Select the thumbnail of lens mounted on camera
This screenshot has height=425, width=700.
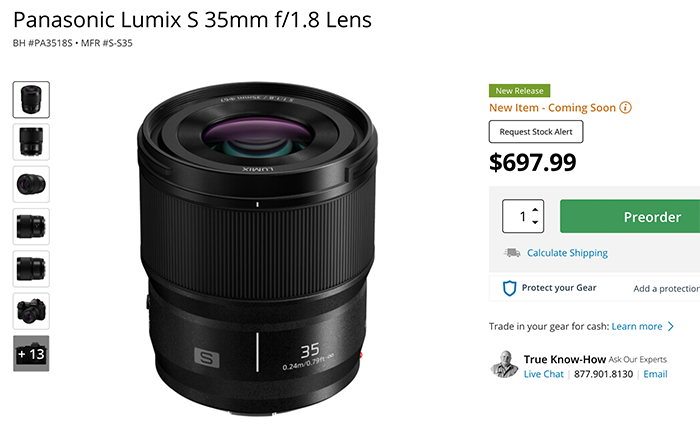[x=31, y=311]
